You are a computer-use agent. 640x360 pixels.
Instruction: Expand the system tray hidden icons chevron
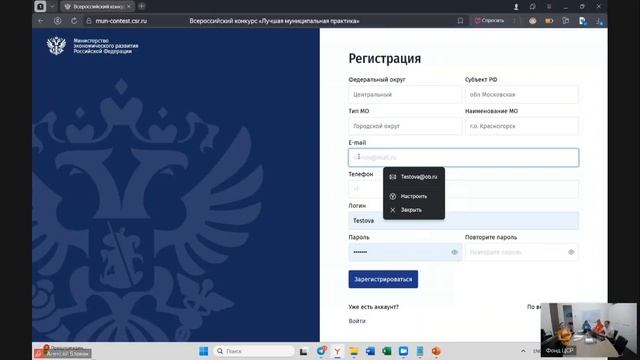523,351
